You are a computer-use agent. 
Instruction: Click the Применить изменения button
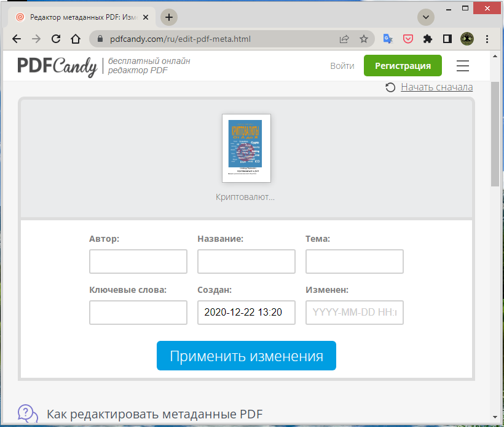[246, 356]
